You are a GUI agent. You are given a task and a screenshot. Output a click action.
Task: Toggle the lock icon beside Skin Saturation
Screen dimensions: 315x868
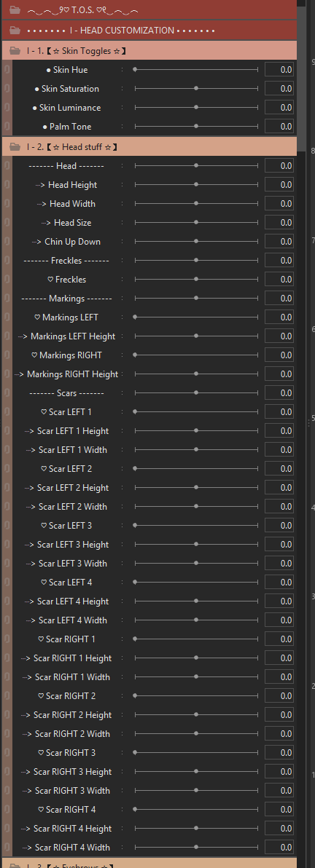7,89
